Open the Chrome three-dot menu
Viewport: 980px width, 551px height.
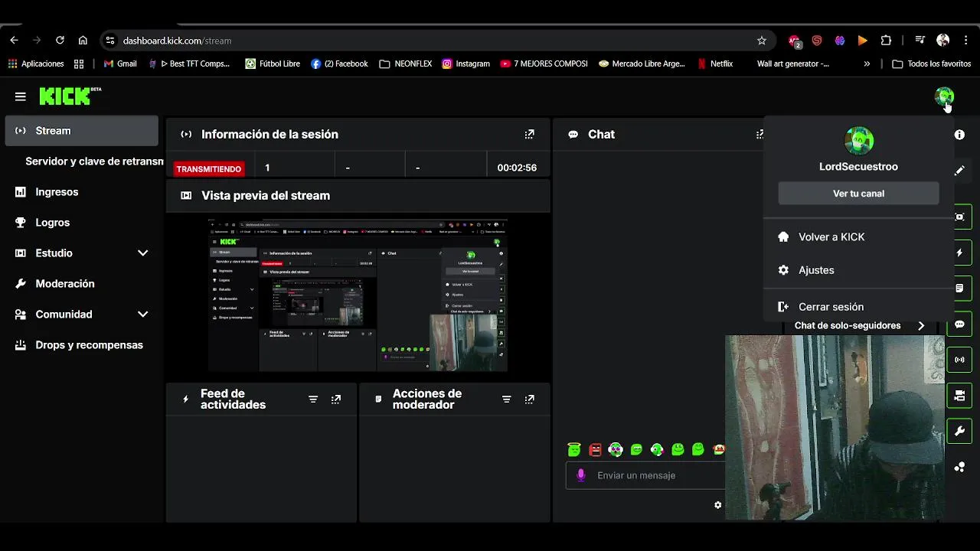966,41
